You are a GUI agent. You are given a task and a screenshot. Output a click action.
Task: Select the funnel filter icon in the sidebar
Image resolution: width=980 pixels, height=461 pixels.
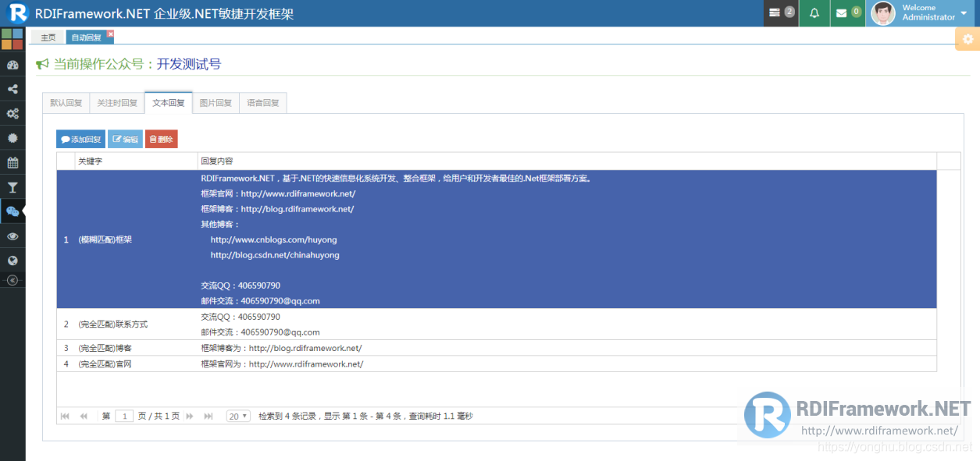point(12,187)
